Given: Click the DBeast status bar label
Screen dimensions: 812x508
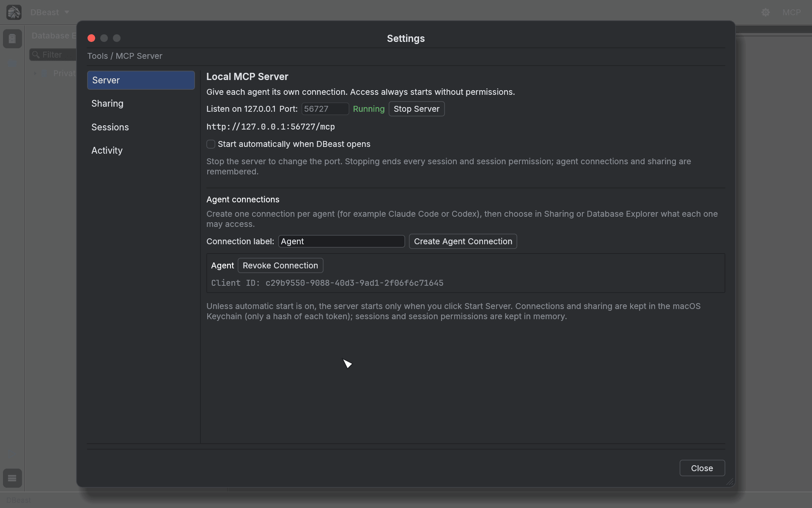Looking at the screenshot, I should tap(18, 500).
